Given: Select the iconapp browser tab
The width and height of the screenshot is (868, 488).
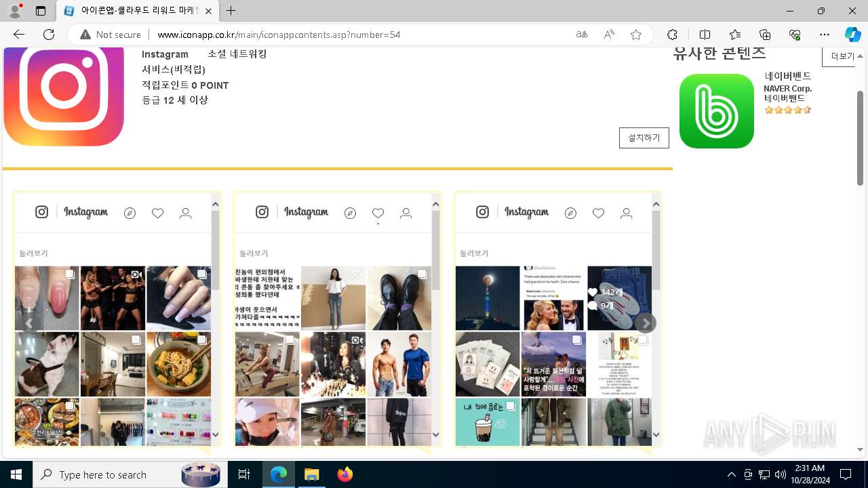Looking at the screenshot, I should [x=137, y=11].
